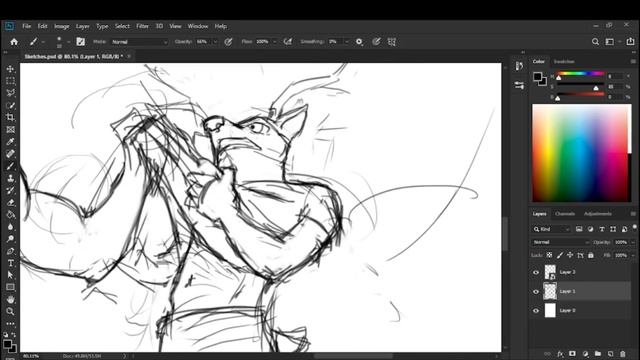Click the Home button in options bar
This screenshot has height=360, width=640.
pos(14,42)
